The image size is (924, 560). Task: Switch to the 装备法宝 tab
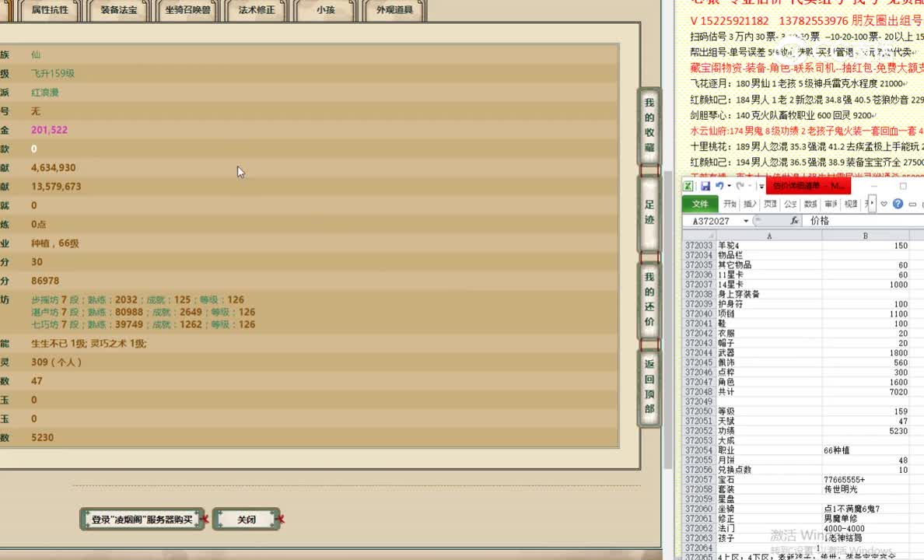coord(118,10)
